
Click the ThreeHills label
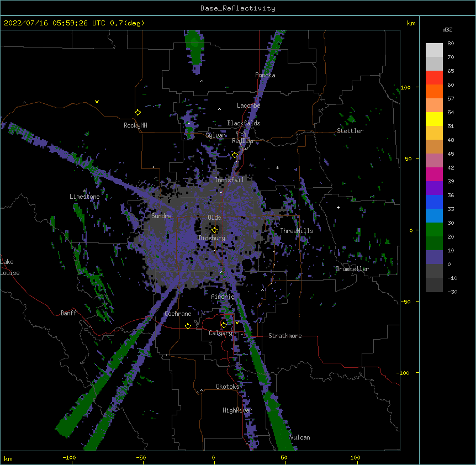(297, 231)
